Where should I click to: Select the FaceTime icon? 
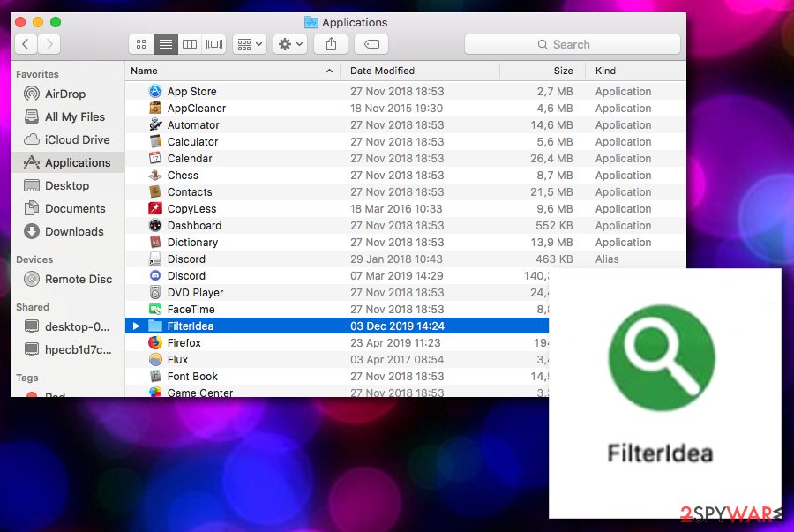click(155, 309)
